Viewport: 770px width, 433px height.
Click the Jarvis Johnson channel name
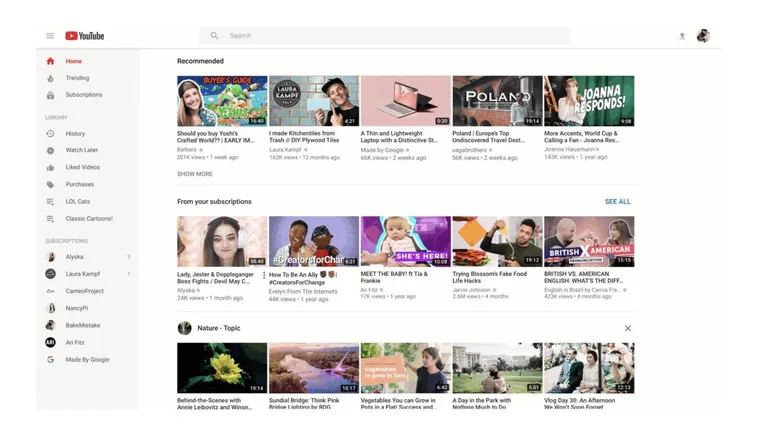point(471,290)
